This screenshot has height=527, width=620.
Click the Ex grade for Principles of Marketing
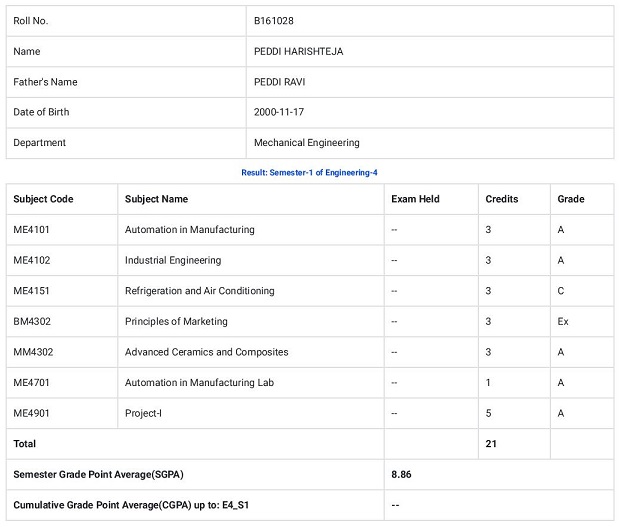click(x=563, y=322)
